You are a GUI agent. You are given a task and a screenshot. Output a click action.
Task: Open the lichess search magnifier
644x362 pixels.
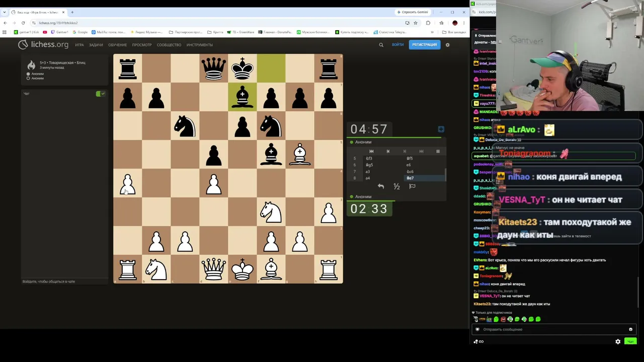pyautogui.click(x=381, y=45)
